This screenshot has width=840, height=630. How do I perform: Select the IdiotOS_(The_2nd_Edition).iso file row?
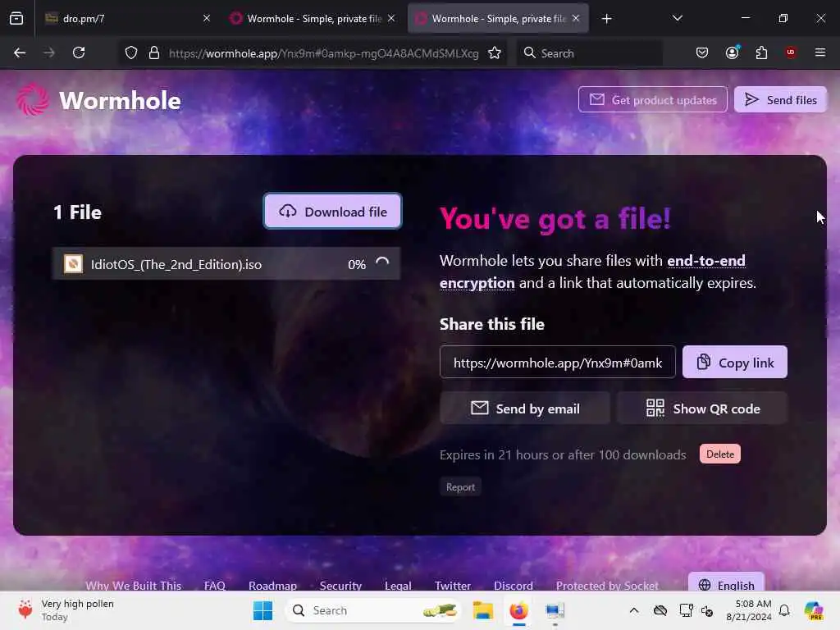point(226,264)
